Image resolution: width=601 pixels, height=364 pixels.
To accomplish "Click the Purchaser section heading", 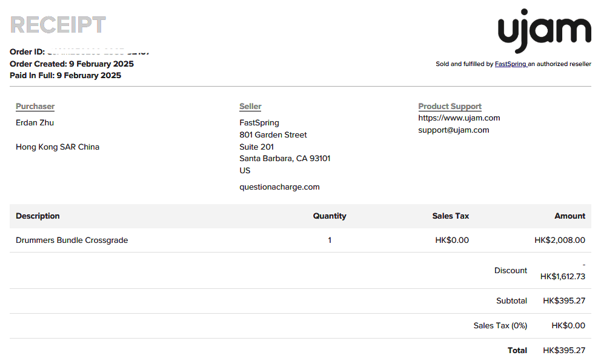I will coord(35,107).
